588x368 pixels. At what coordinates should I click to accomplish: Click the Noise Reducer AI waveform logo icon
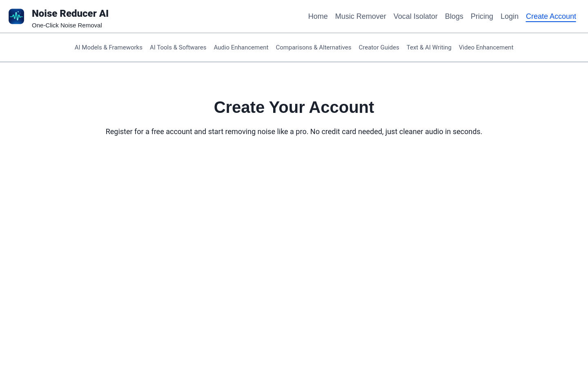click(16, 16)
